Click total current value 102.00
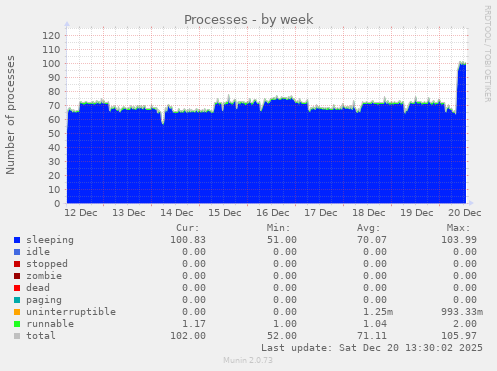Image resolution: width=497 pixels, height=371 pixels. [x=188, y=336]
